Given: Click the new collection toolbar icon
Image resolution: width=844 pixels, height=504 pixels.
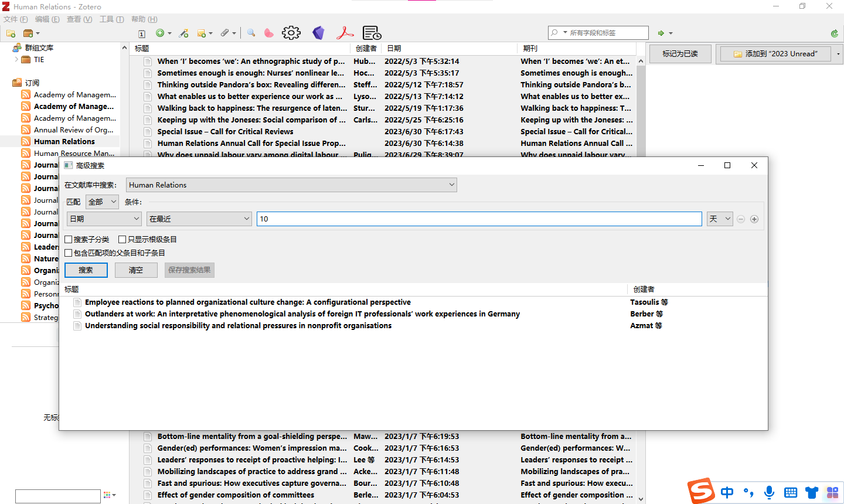Looking at the screenshot, I should click(11, 33).
